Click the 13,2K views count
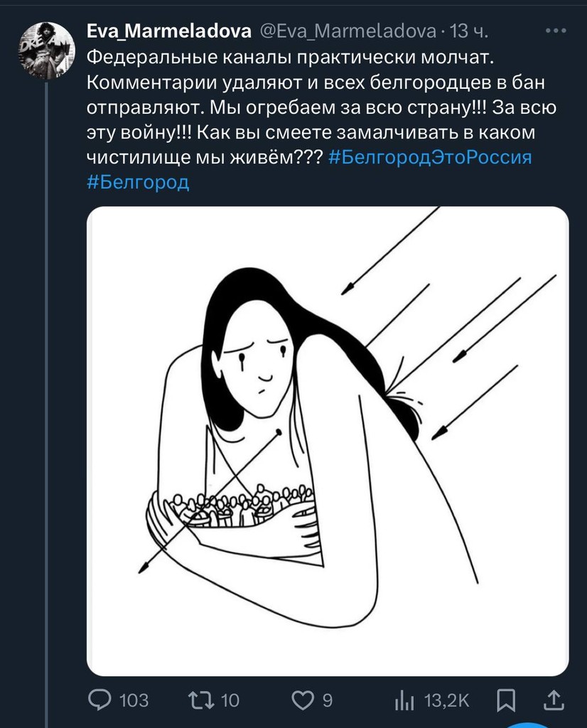The image size is (587, 728). tap(446, 700)
